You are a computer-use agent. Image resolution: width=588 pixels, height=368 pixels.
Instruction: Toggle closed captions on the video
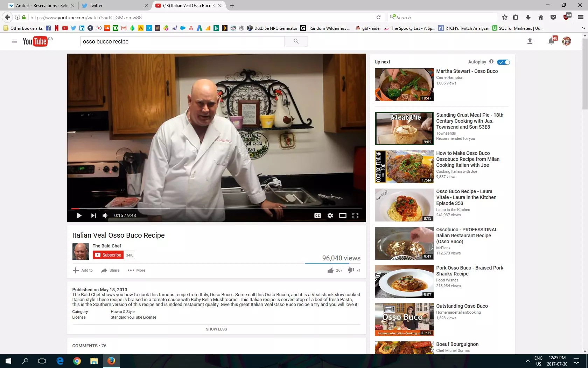pyautogui.click(x=317, y=216)
